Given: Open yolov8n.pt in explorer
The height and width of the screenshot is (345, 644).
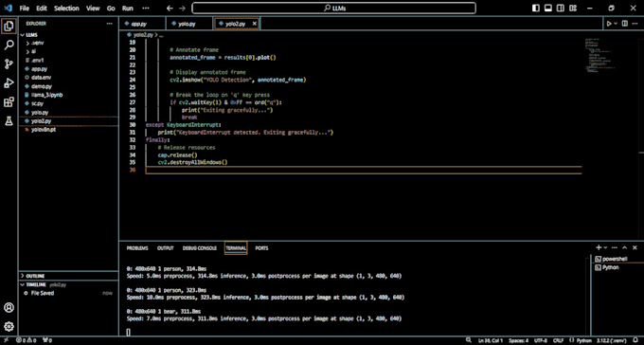Looking at the screenshot, I should pos(44,130).
